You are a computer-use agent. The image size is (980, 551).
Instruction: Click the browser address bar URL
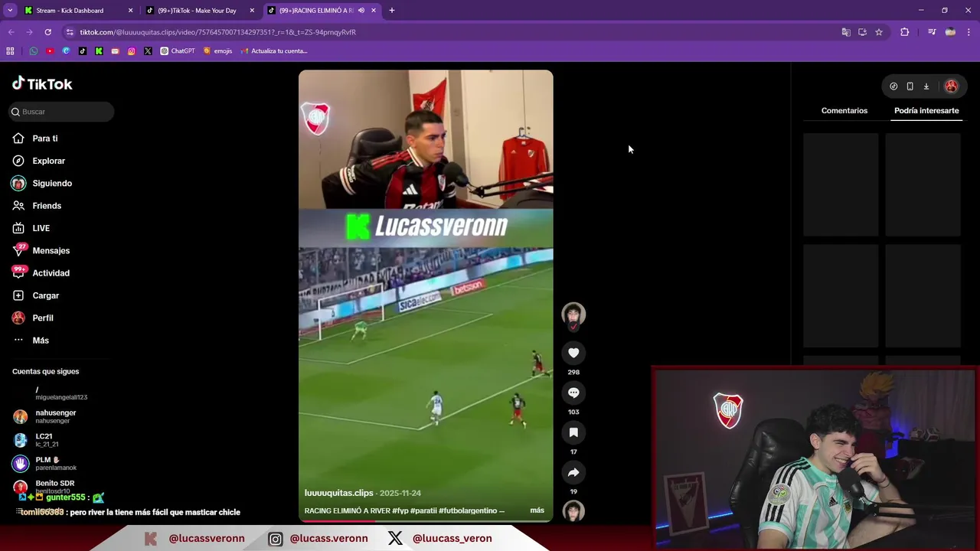218,32
